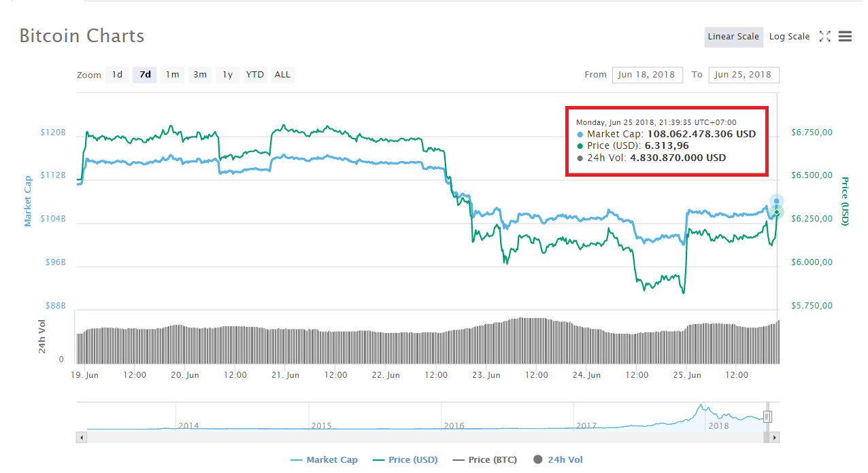
Task: Click the gray 24h Vol dot icon
Action: [x=539, y=459]
